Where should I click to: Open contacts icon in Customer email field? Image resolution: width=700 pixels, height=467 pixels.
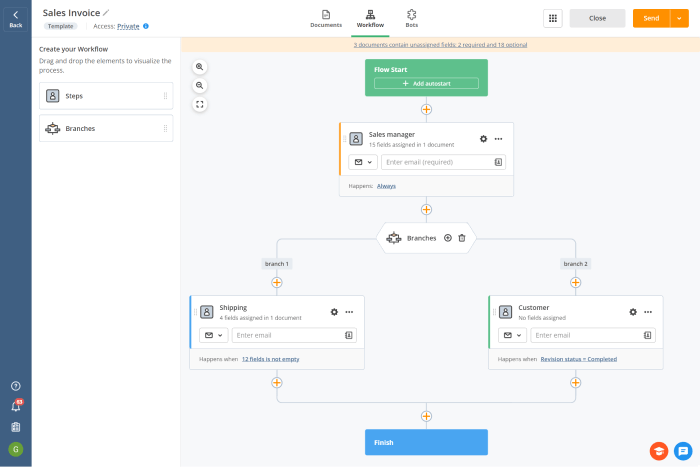(x=647, y=335)
